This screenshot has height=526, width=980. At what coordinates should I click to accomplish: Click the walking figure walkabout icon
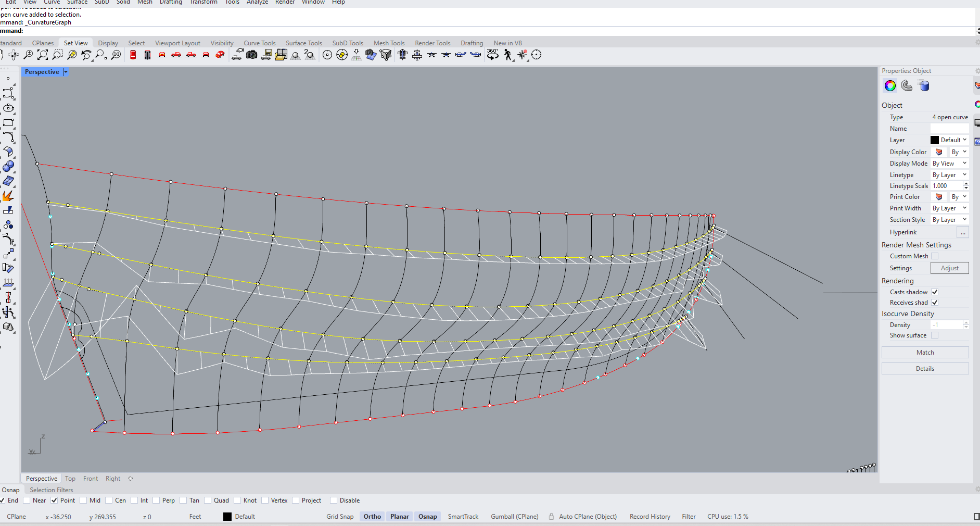(x=507, y=55)
